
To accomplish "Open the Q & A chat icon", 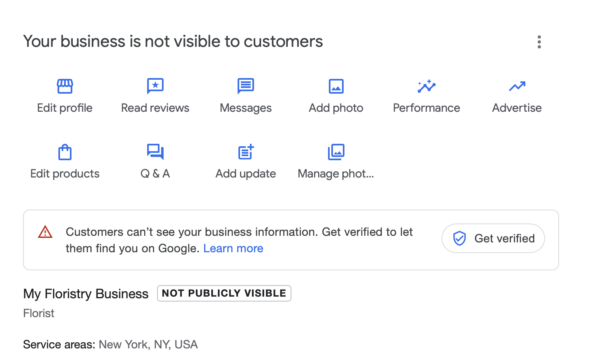I will pos(155,152).
